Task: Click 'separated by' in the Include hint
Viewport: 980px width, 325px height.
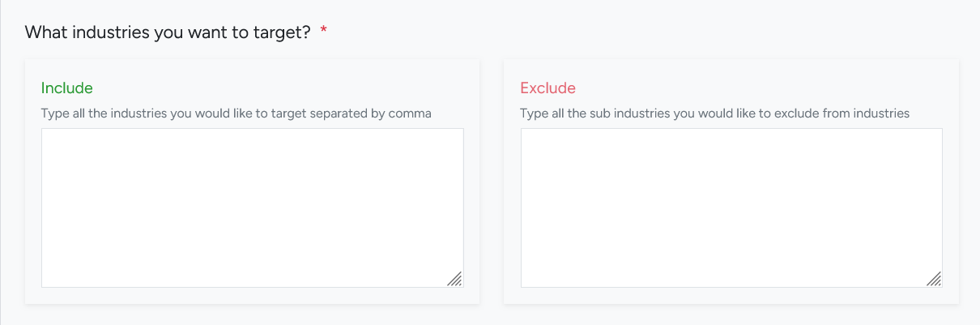Action: click(347, 113)
